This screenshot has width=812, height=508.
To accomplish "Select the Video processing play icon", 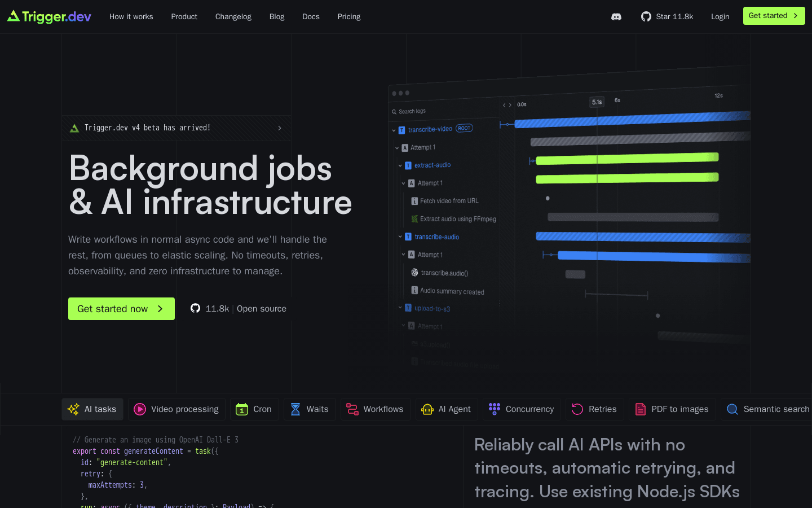I will (140, 409).
